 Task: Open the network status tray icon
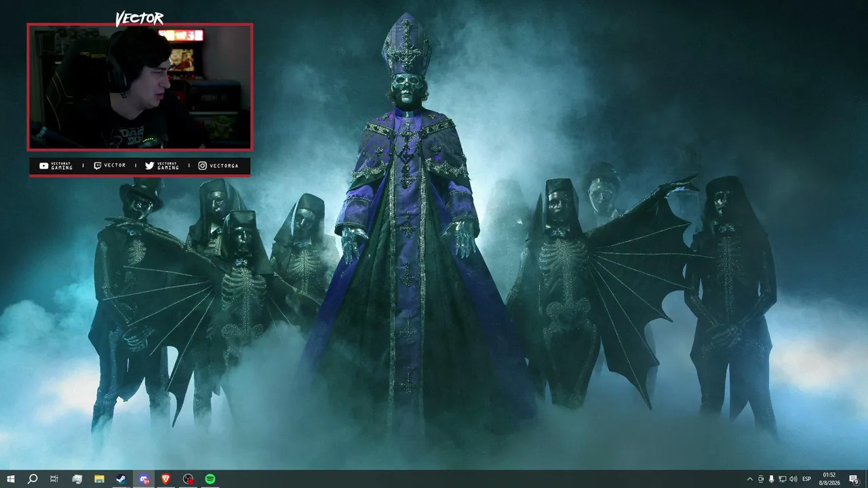click(783, 479)
